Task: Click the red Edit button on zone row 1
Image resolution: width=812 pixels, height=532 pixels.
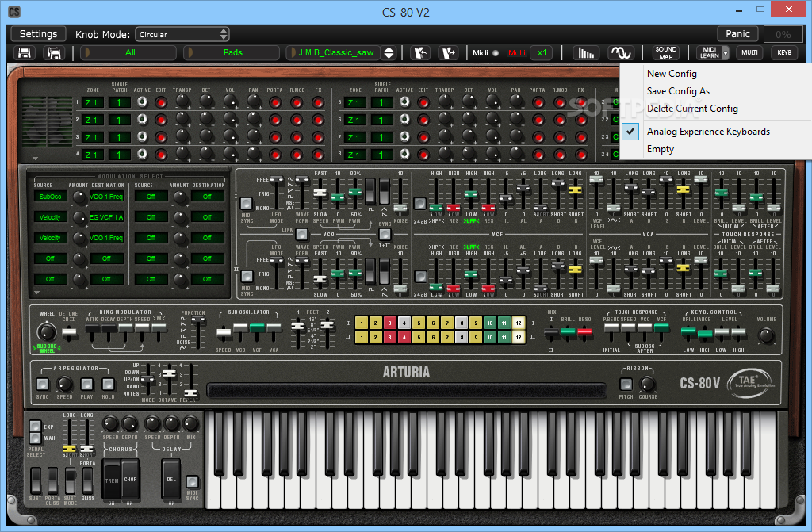Action: point(161,102)
